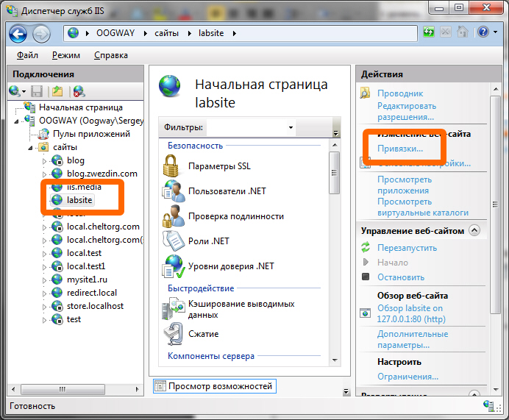Open the Сжатие feature icon
This screenshot has width=509, height=420.
(173, 333)
